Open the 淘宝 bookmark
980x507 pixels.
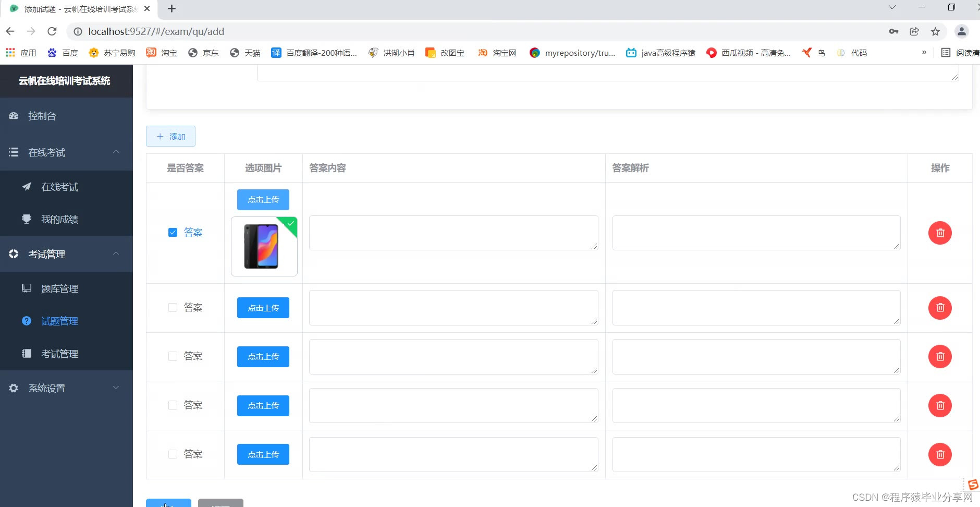[x=162, y=53]
